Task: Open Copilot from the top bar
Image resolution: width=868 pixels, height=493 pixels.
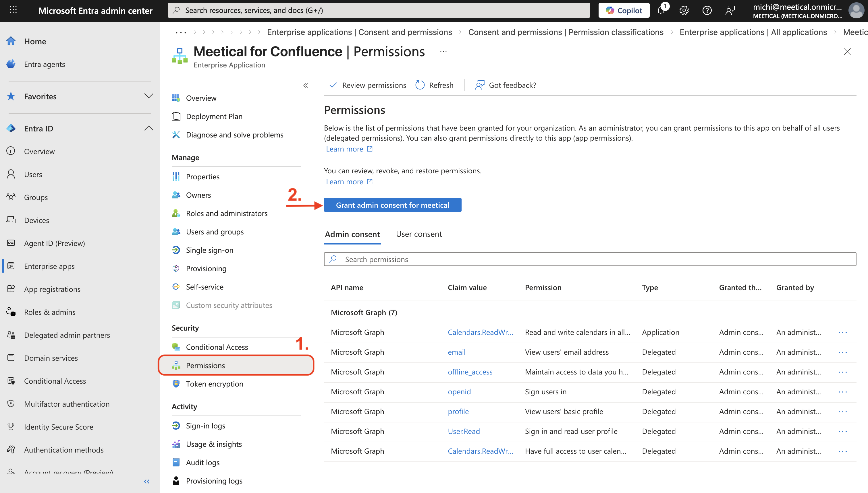Action: point(624,11)
